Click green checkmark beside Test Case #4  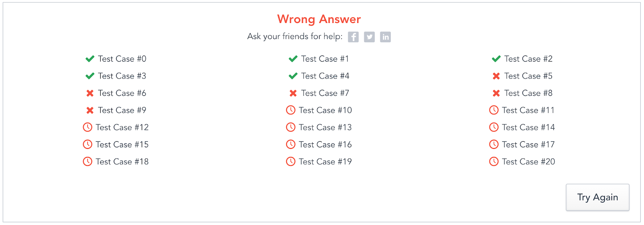click(x=293, y=76)
